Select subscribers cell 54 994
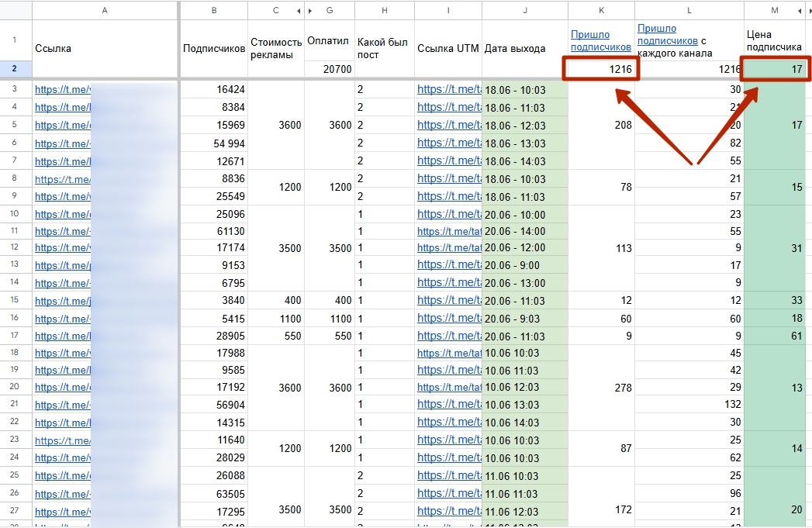Image resolution: width=812 pixels, height=528 pixels. tap(214, 143)
